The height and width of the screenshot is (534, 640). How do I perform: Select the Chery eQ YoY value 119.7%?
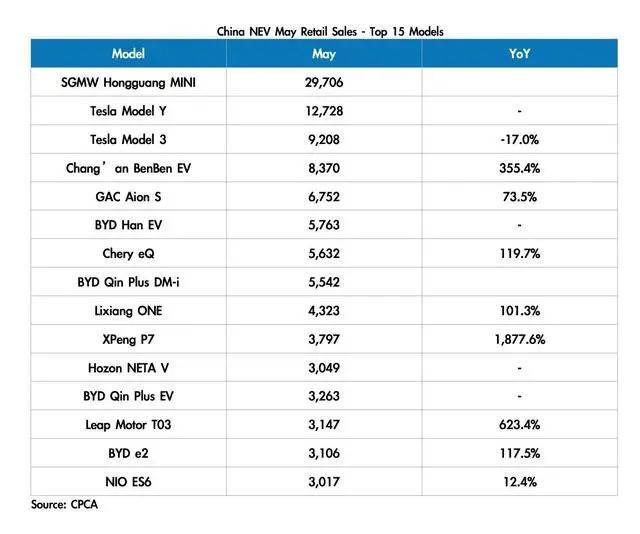520,254
